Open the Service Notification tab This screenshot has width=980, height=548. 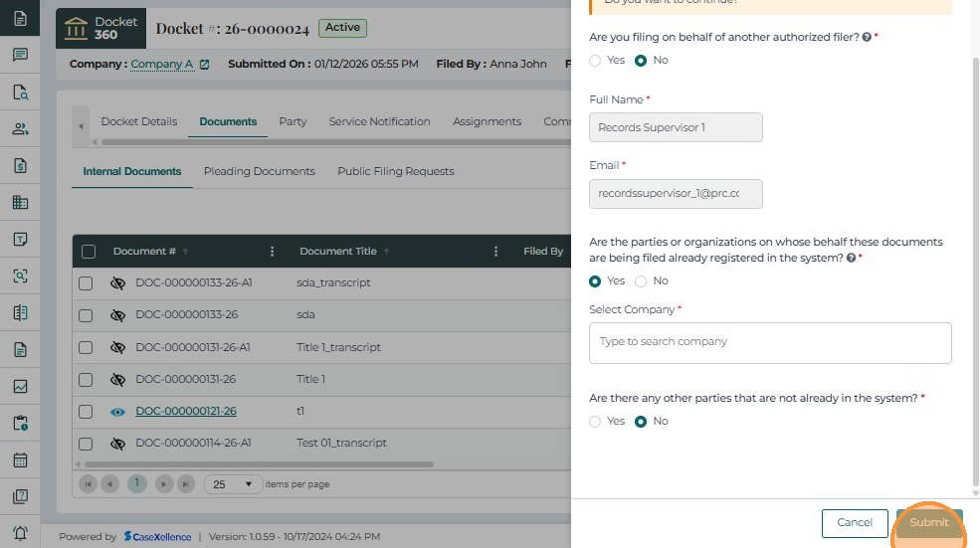point(379,121)
